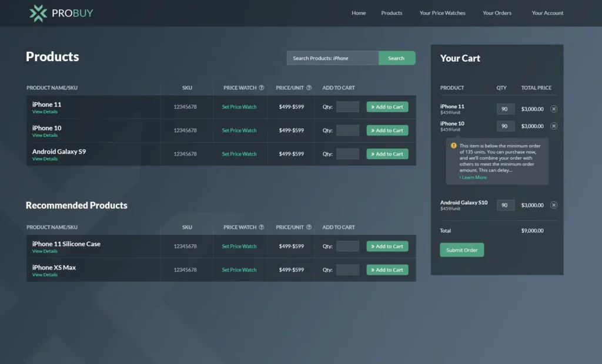Image resolution: width=602 pixels, height=364 pixels.
Task: Set Price Watch for iPhone 10
Action: pyautogui.click(x=239, y=130)
